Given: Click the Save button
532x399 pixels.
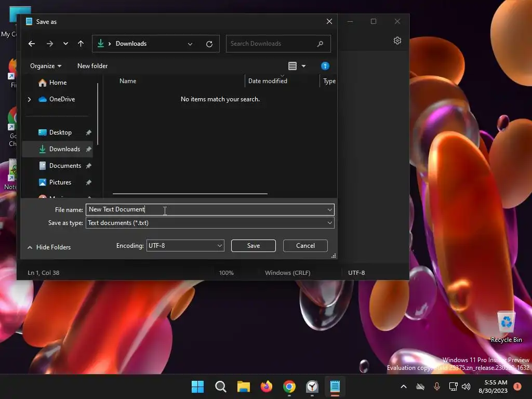Looking at the screenshot, I should coord(253,246).
